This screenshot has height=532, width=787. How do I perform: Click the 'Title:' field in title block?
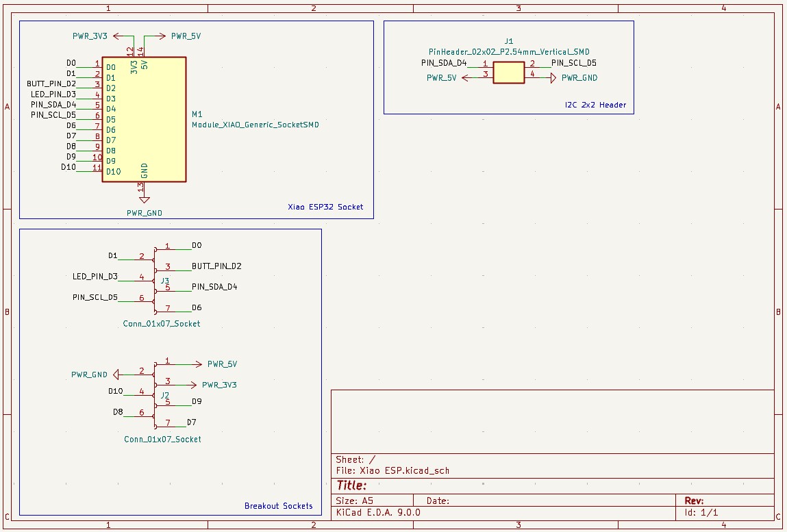351,485
